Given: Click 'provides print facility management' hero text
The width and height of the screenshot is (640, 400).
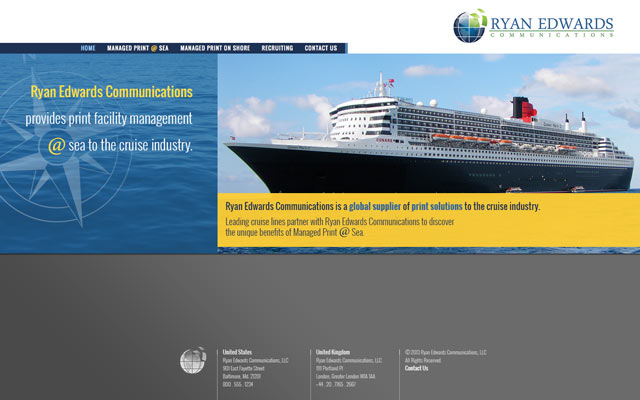Looking at the screenshot, I should click(x=109, y=119).
